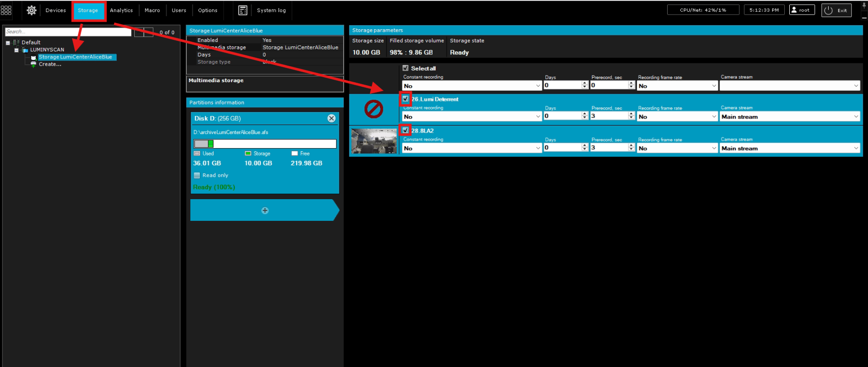Screen dimensions: 868x367
Task: Switch to the Analytics tab
Action: click(121, 10)
